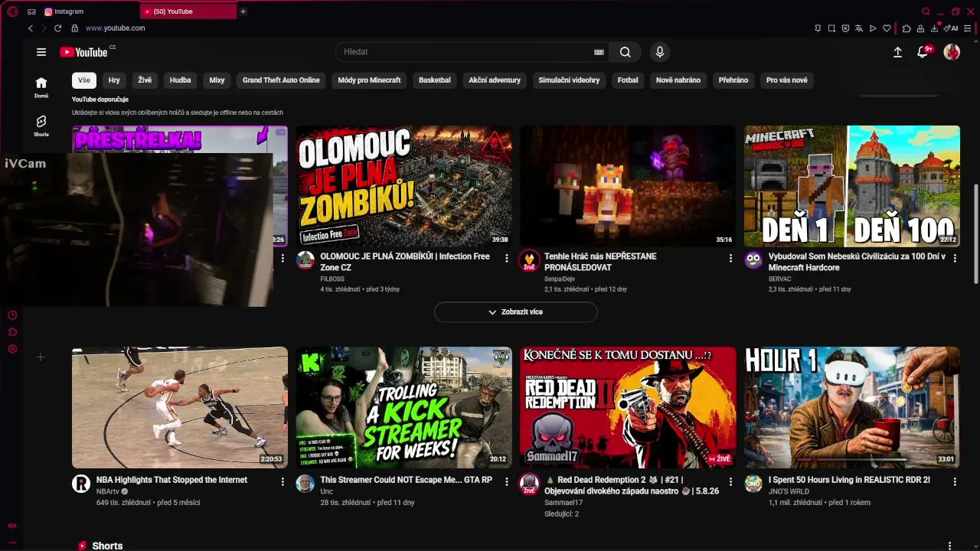Open options menu for Tenhle Hráč nás NEPŘESTANE video
This screenshot has height=551, width=980.
730,259
